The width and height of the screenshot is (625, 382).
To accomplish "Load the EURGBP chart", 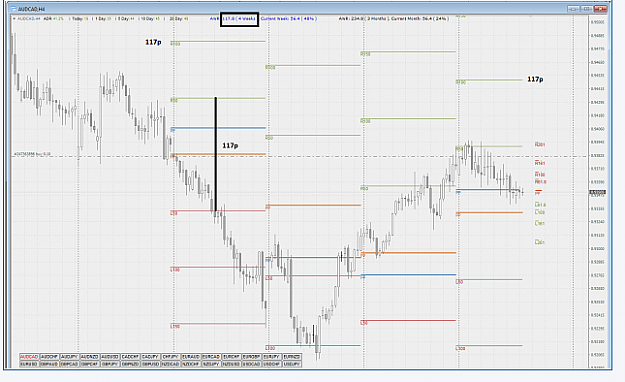I will [252, 356].
